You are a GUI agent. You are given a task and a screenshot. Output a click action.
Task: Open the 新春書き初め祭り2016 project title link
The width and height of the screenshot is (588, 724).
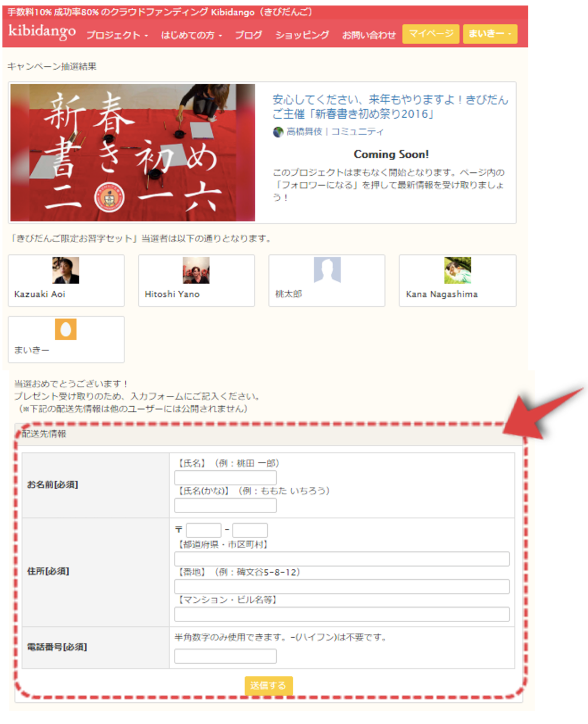click(390, 107)
